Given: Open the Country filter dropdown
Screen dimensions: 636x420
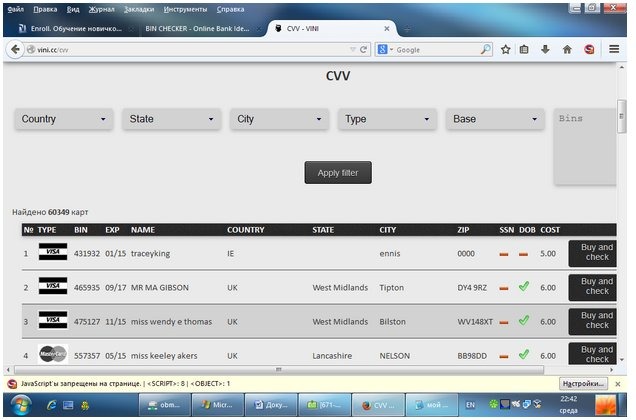Looking at the screenshot, I should [x=64, y=119].
